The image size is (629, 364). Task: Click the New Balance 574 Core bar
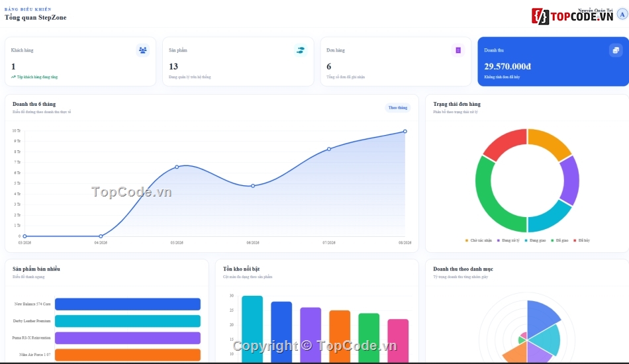point(128,304)
